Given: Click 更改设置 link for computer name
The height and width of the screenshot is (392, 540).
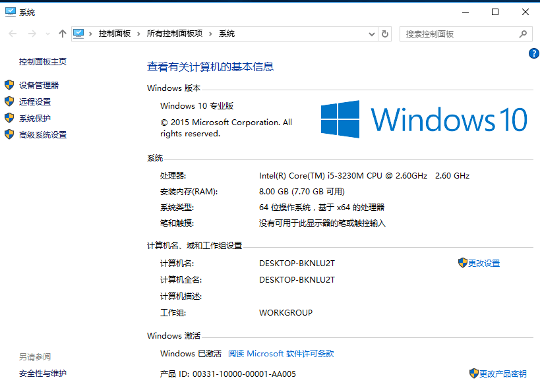Looking at the screenshot, I should coord(484,264).
